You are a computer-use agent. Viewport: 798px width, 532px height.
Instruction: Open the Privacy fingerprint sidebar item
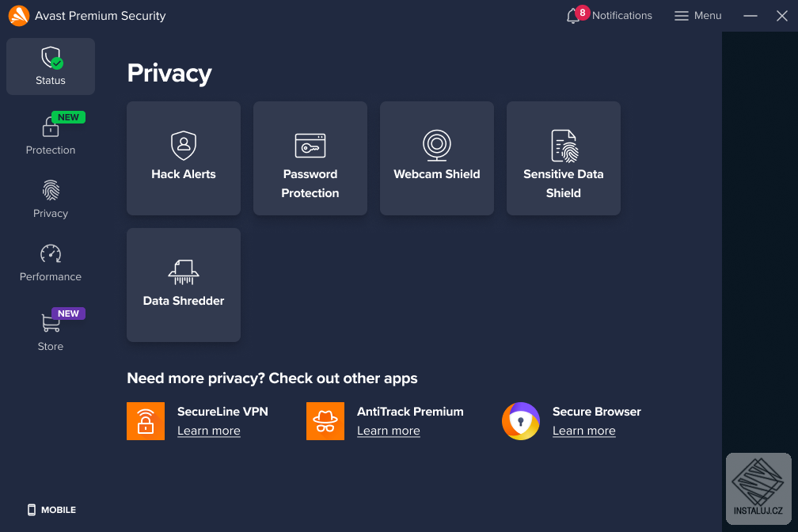[51, 199]
